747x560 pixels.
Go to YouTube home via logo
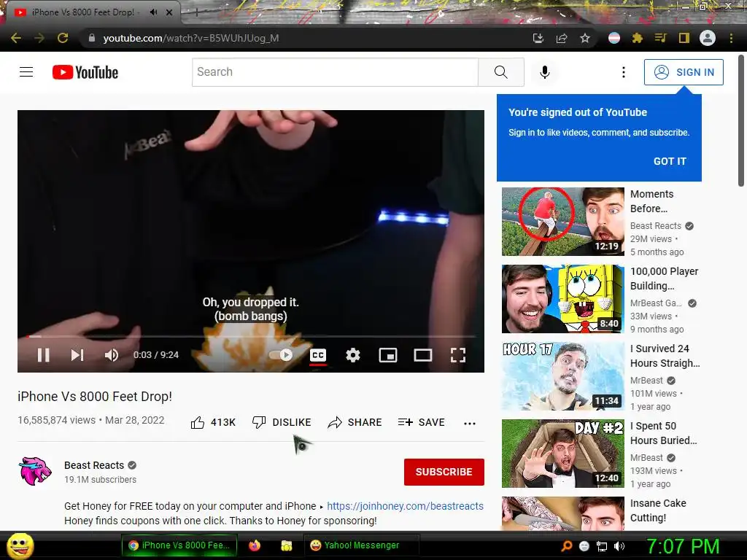click(85, 72)
